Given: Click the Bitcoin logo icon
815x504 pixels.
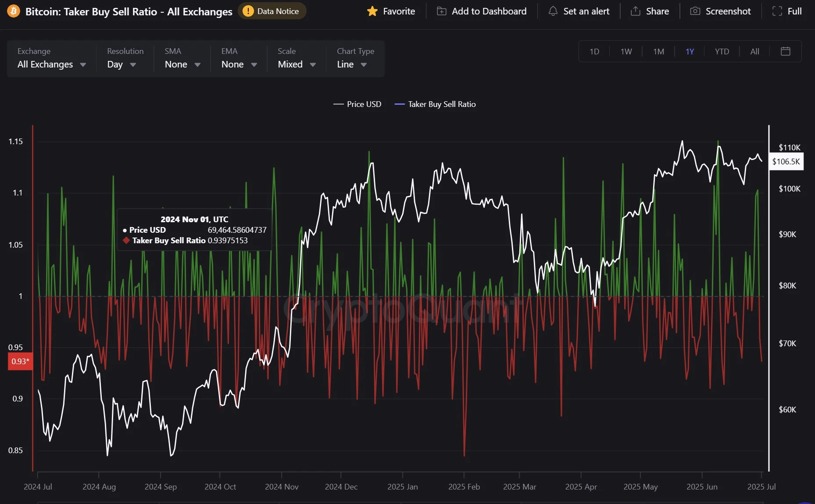Looking at the screenshot, I should click(x=13, y=11).
